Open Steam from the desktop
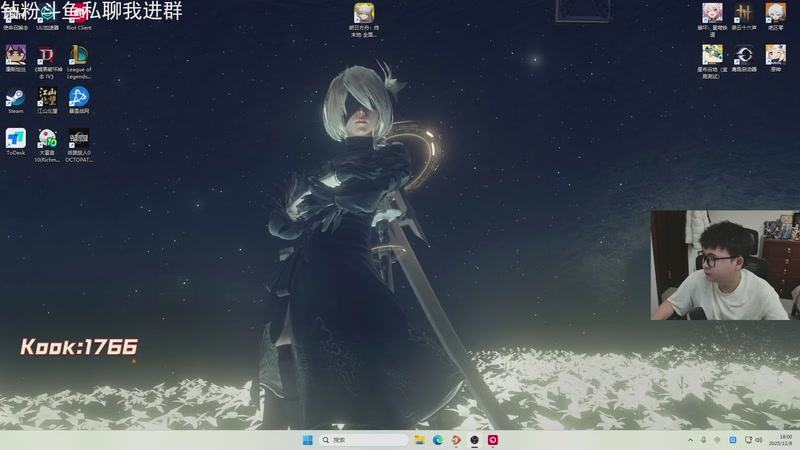This screenshot has height=450, width=800. click(x=15, y=101)
